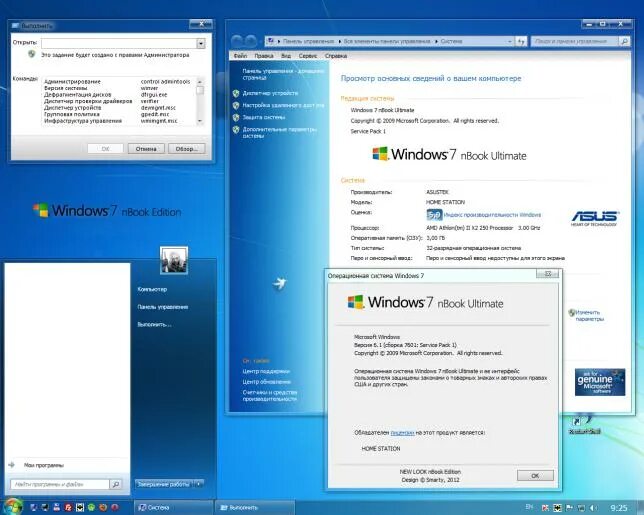Open Дополнительные параметры системы sidebar link
The height and width of the screenshot is (515, 644).
click(280, 132)
